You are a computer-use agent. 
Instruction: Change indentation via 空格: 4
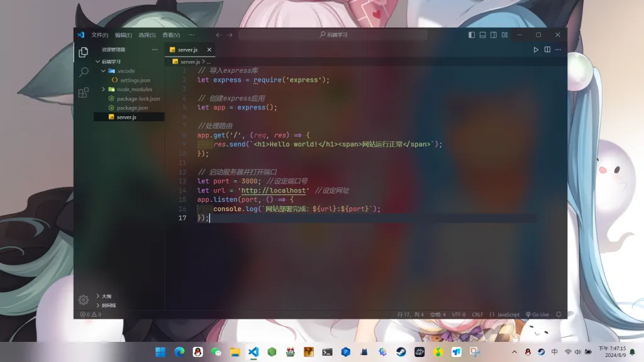(438, 315)
